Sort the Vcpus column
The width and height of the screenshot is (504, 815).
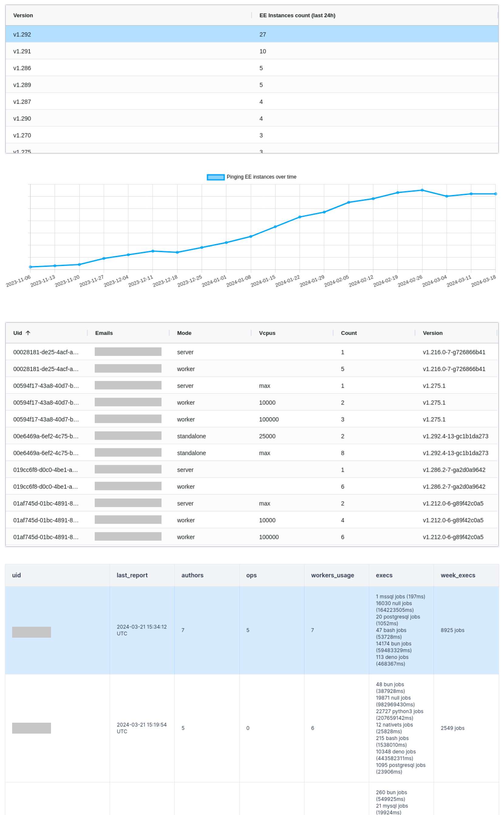tap(267, 333)
